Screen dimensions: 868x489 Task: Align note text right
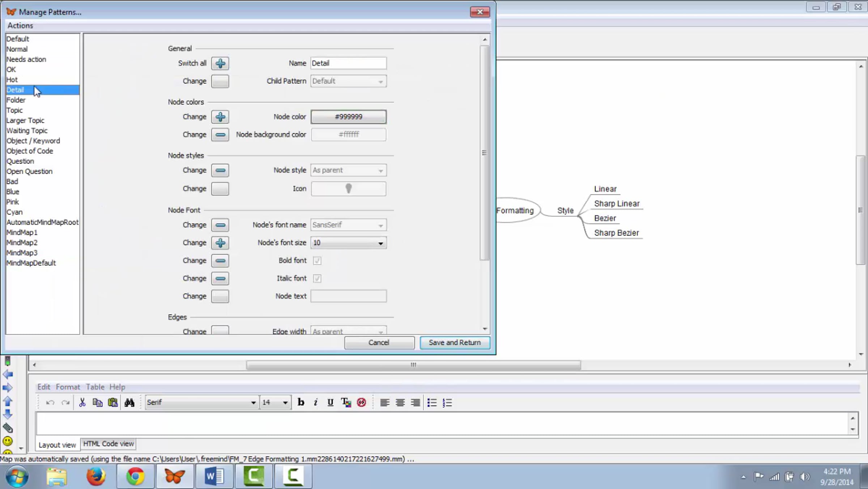tap(415, 403)
